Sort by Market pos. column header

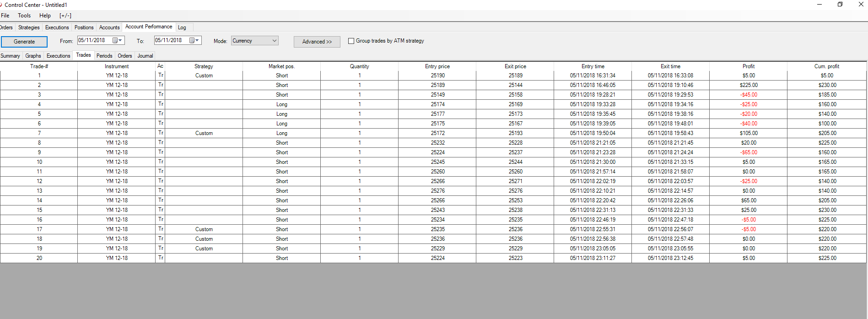[x=281, y=66]
